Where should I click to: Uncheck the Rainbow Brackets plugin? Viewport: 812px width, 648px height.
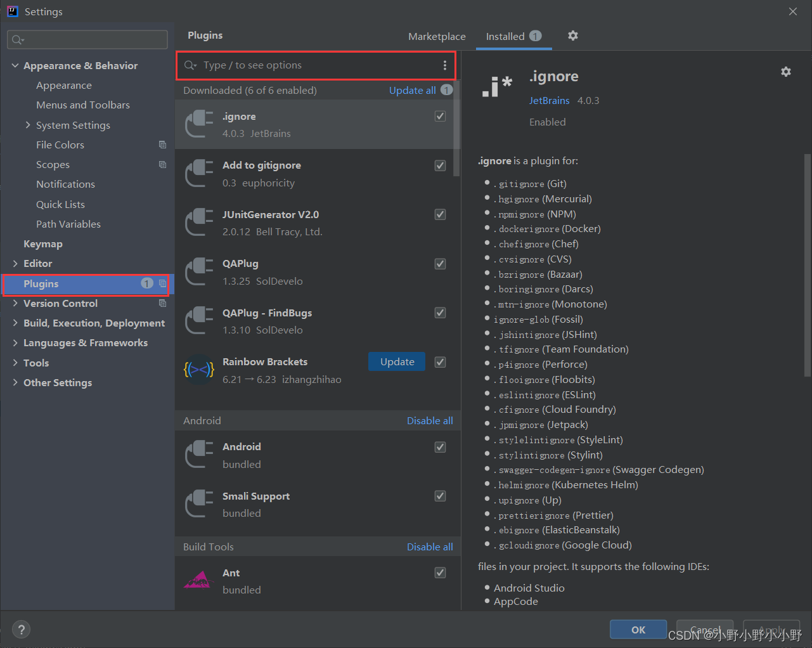[440, 362]
